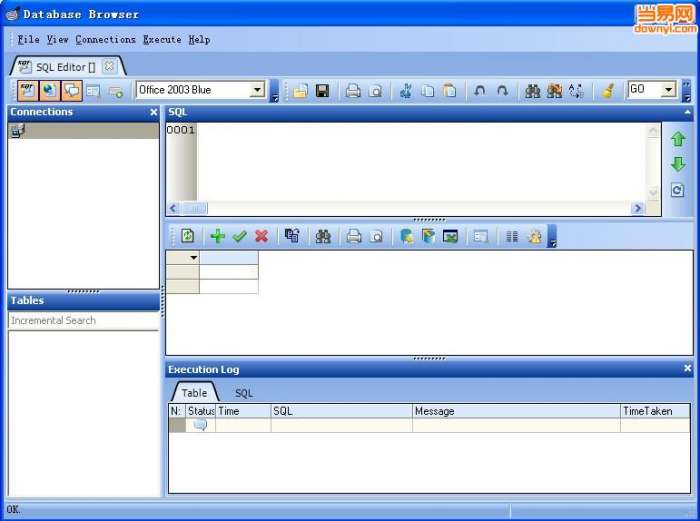Image resolution: width=700 pixels, height=521 pixels.
Task: Click the find next binoculars icon
Action: pyautogui.click(x=554, y=91)
